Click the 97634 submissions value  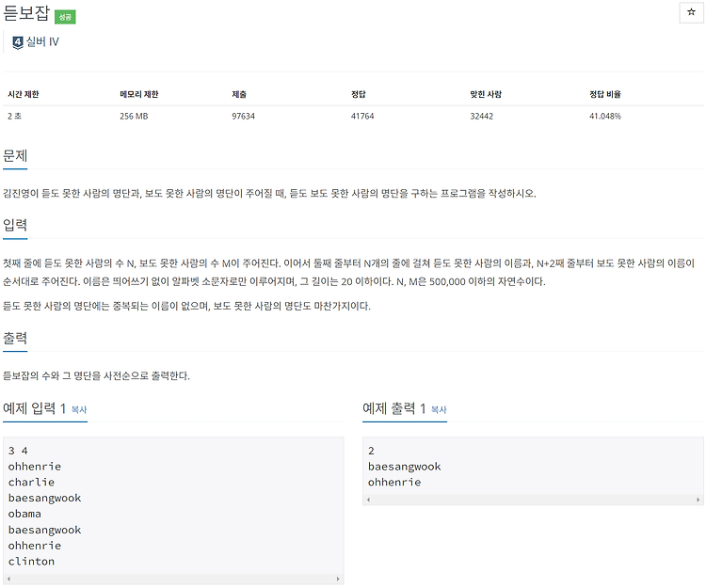coord(243,116)
